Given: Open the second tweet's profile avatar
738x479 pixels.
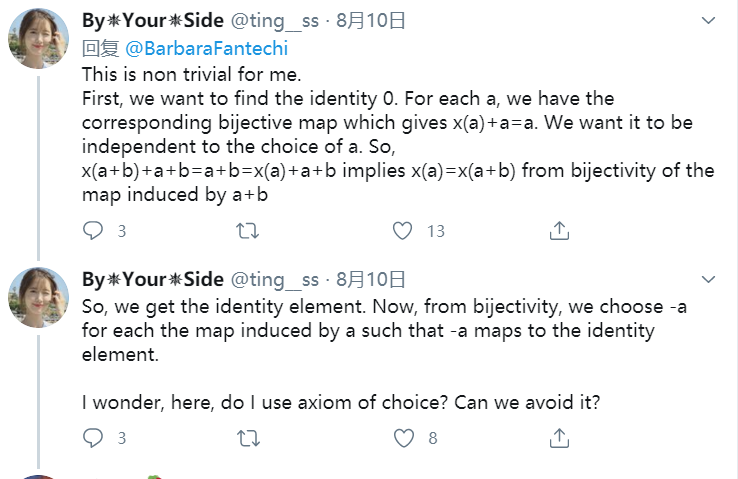Looking at the screenshot, I should click(38, 298).
